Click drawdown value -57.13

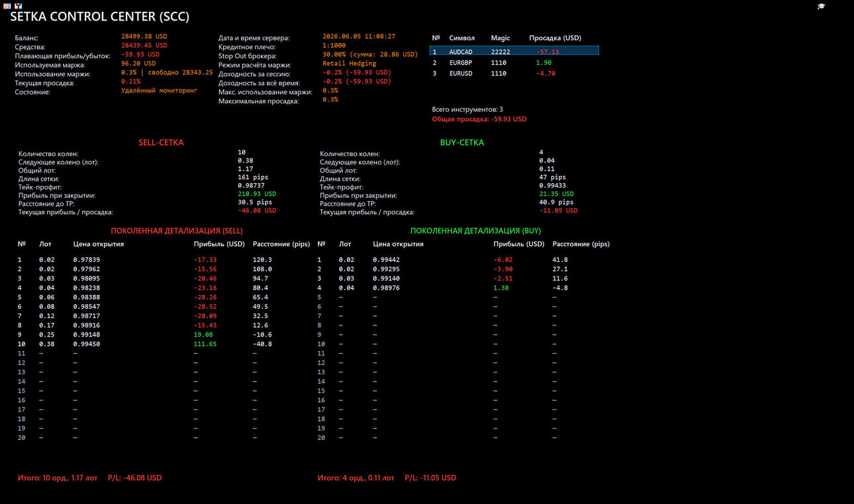pyautogui.click(x=547, y=52)
